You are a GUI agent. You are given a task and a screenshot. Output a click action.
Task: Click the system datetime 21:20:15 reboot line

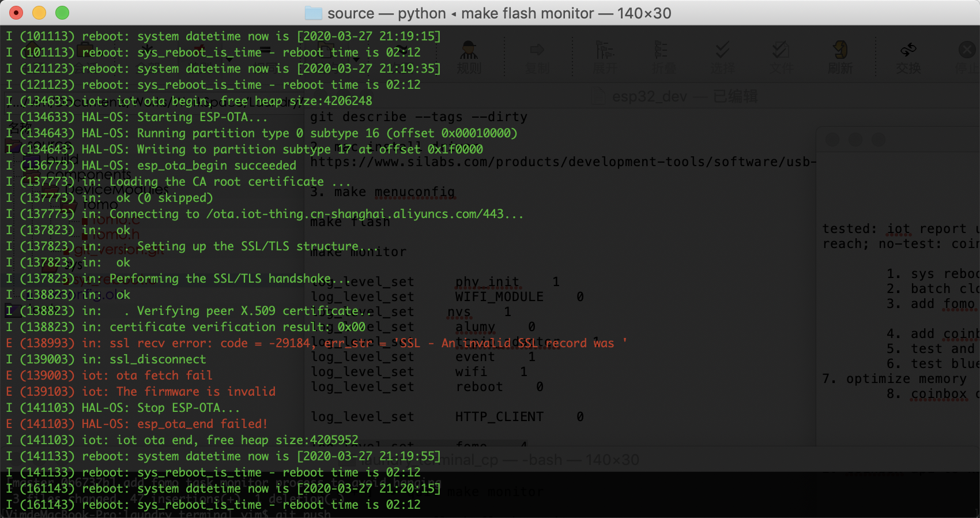click(x=223, y=489)
